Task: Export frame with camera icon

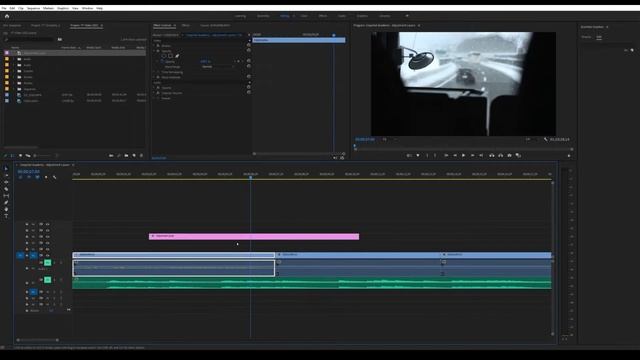Action: tap(510, 156)
